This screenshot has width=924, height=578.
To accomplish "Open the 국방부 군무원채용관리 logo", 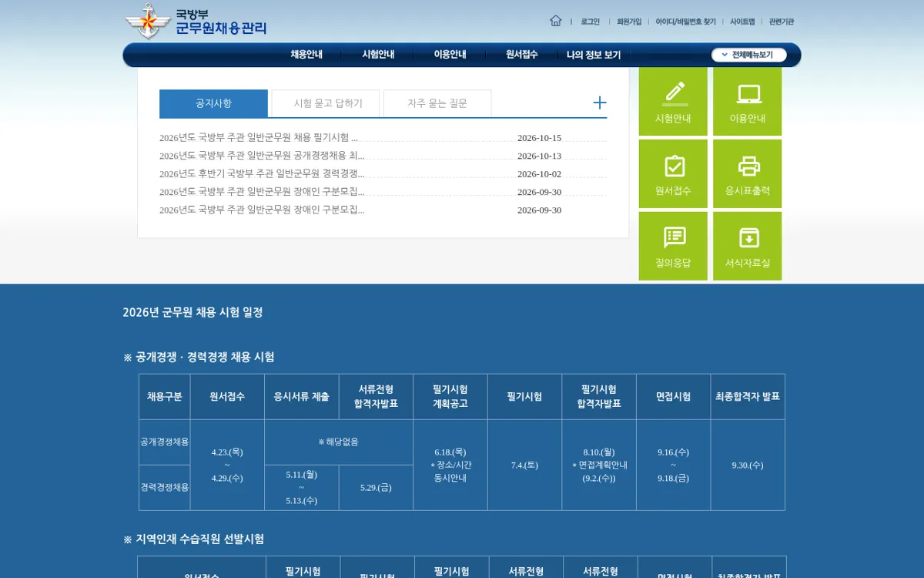I will coord(196,22).
